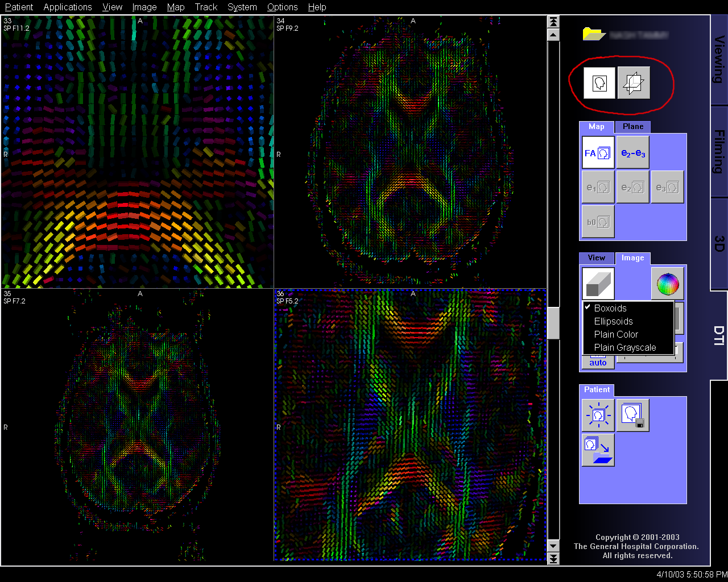Switch to the Plane tab

point(632,127)
